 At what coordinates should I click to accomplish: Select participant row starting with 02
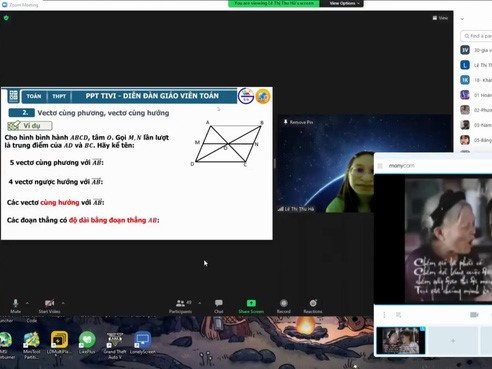[x=476, y=110]
